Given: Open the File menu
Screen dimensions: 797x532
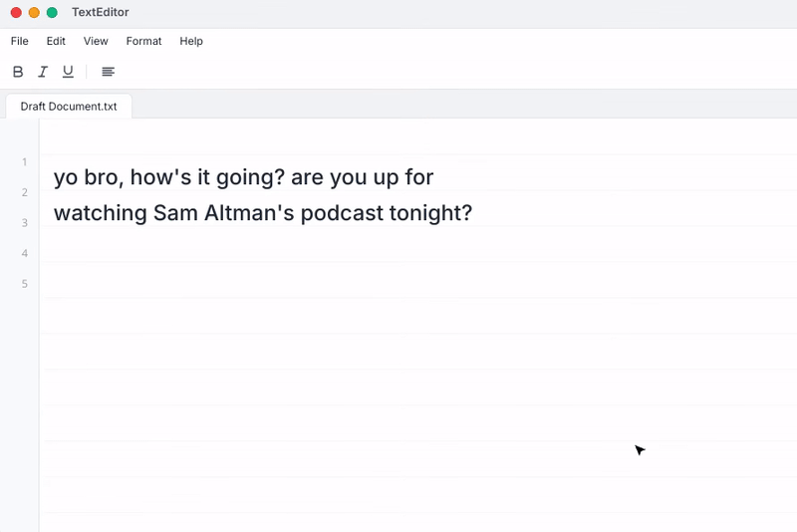Looking at the screenshot, I should tap(20, 41).
